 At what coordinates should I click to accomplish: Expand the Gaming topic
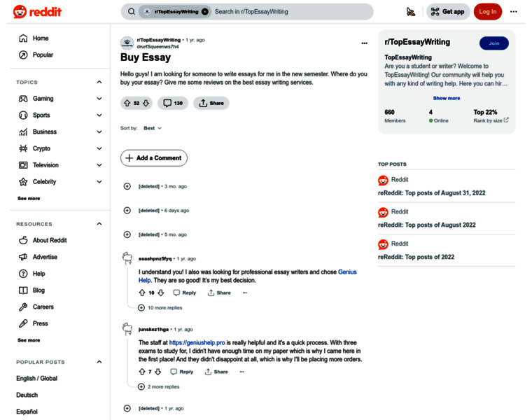[99, 99]
